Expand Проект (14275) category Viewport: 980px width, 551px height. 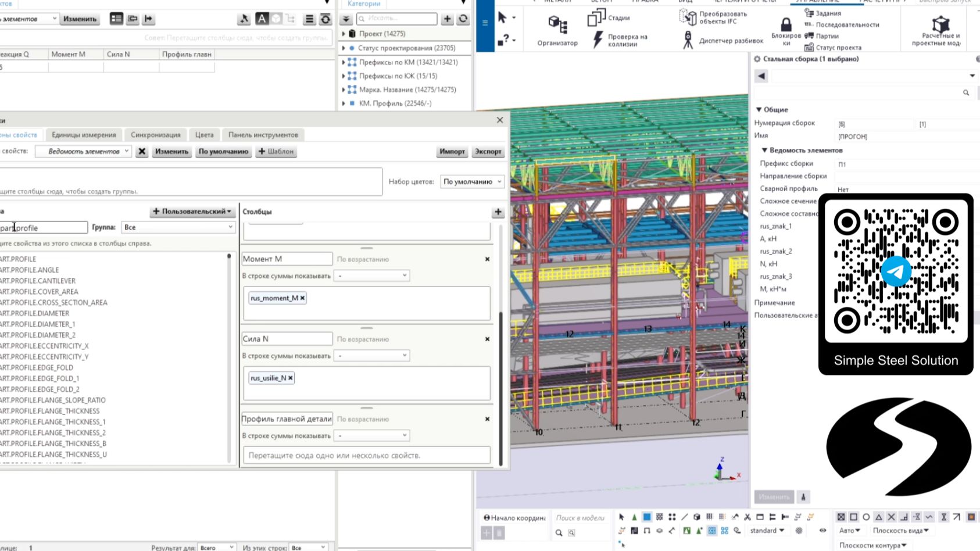344,34
